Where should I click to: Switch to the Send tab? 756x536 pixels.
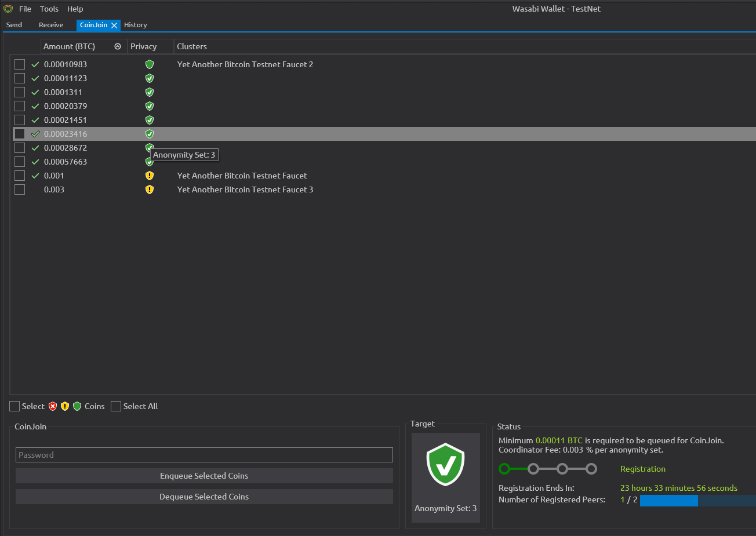click(14, 25)
